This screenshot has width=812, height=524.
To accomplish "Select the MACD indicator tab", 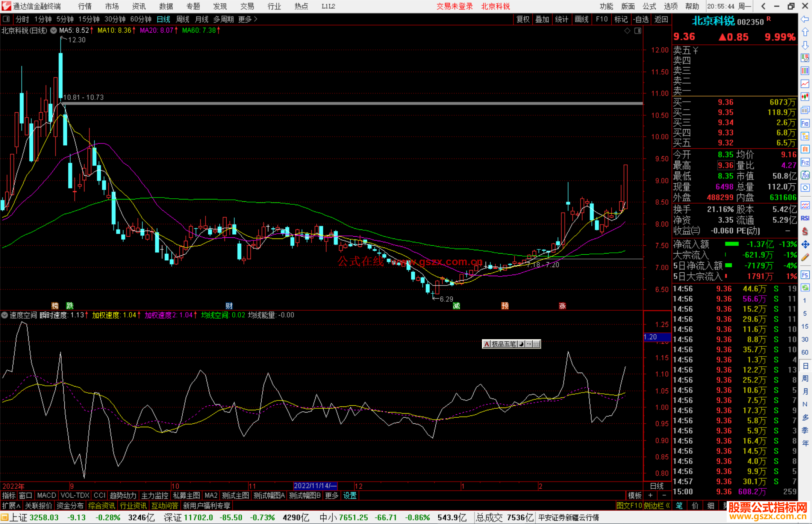I will click(x=46, y=495).
